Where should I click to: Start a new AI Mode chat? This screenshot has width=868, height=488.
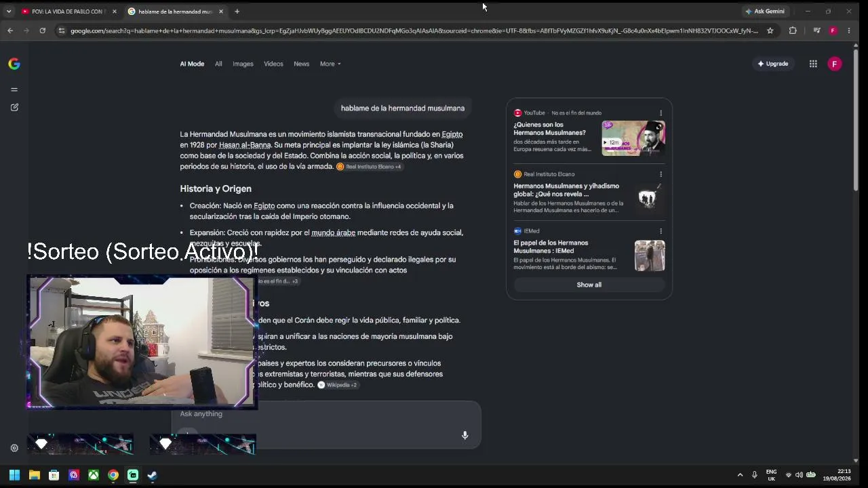pos(14,107)
